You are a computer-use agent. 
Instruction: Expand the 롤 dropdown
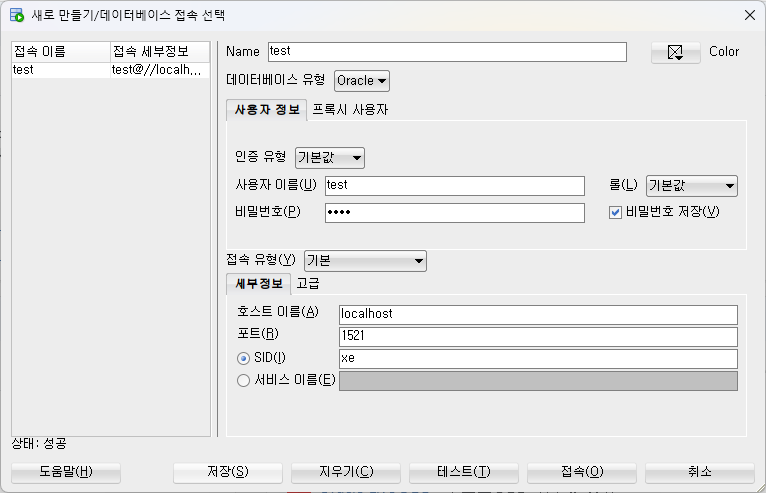coord(692,186)
